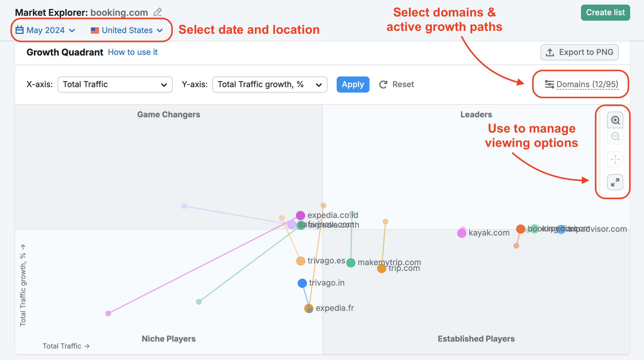Click the Niche Players quadrant label
This screenshot has height=360, width=644.
tap(169, 339)
